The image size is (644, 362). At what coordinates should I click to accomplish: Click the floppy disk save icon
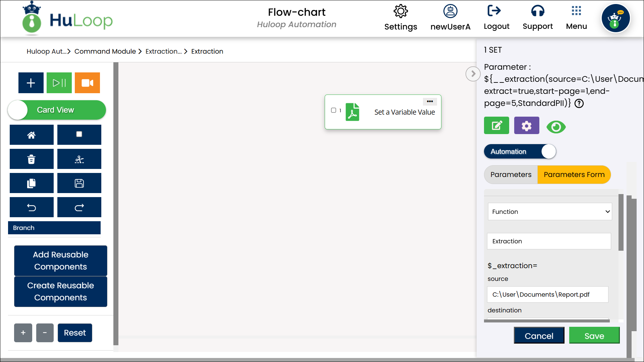pos(79,183)
